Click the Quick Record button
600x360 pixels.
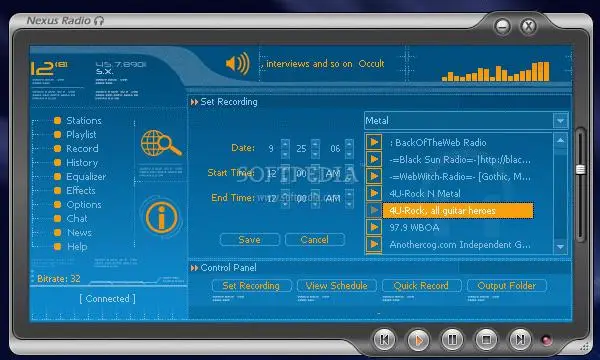421,286
